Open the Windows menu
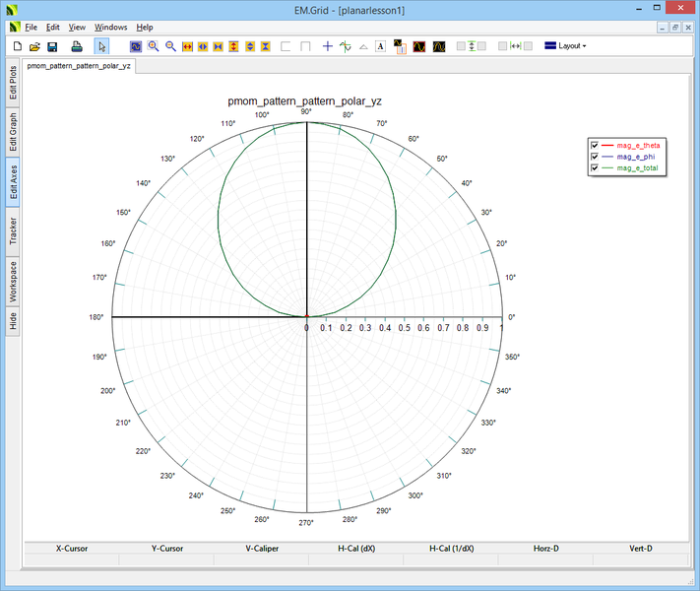700x591 pixels. (x=110, y=27)
